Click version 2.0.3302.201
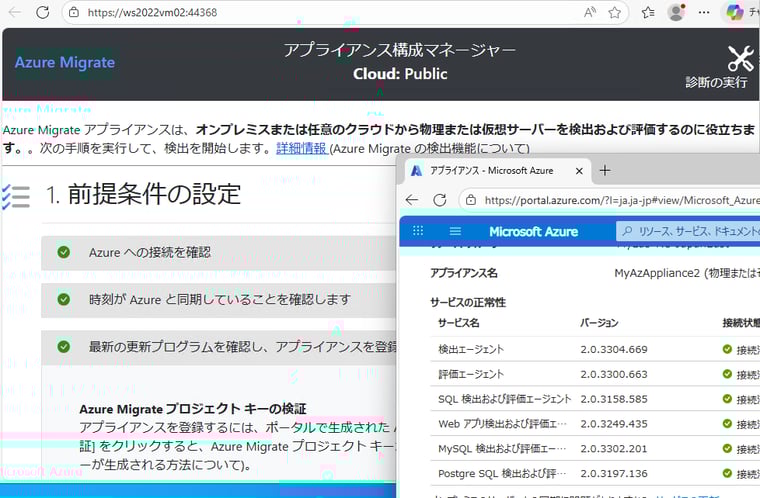Viewport: 760px width, 498px height. (x=614, y=448)
